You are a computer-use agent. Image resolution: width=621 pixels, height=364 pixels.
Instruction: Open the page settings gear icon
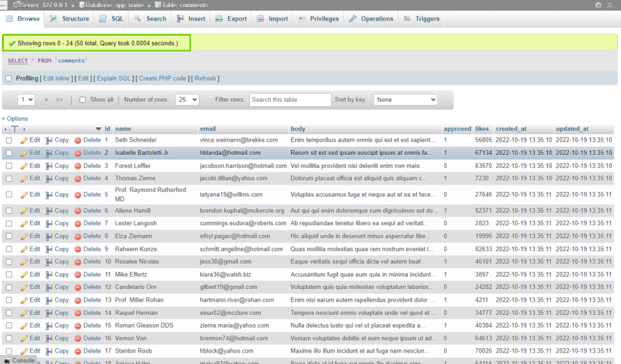599,5
